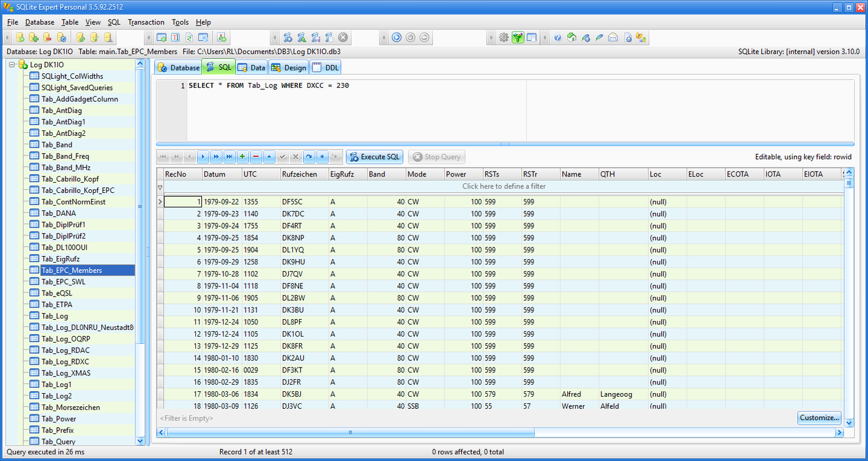
Task: Click the new table toolbar icon
Action: click(161, 38)
